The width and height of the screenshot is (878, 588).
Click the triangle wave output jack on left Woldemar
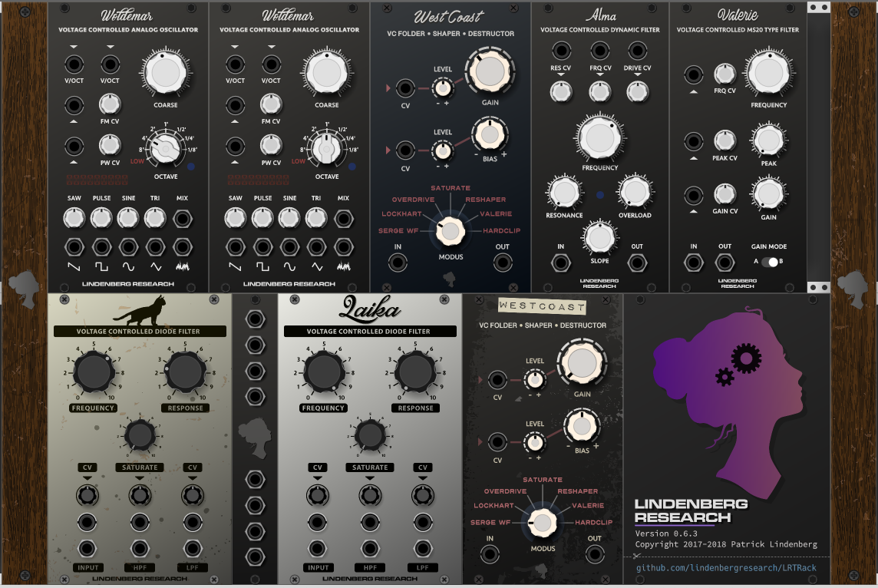pyautogui.click(x=155, y=247)
